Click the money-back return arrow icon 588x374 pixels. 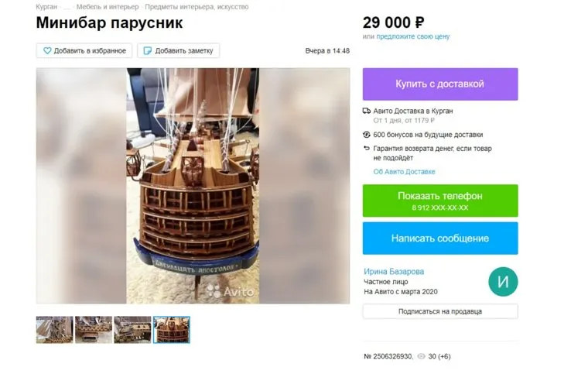coord(367,149)
